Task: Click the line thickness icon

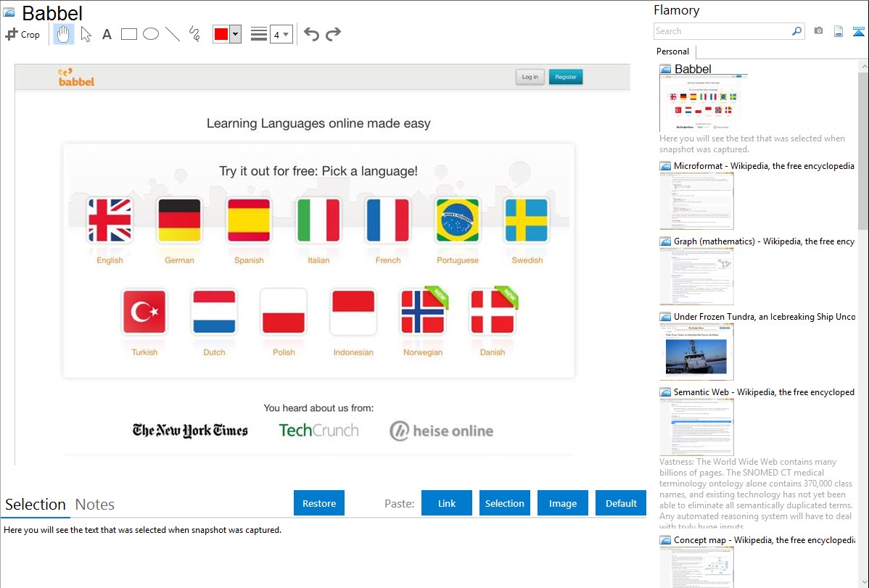Action: [258, 34]
